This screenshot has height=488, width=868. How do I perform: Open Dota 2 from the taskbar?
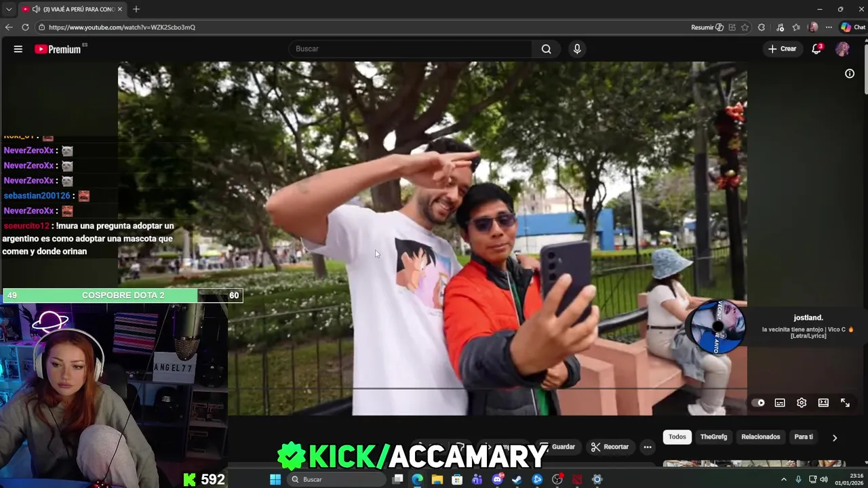(x=577, y=479)
